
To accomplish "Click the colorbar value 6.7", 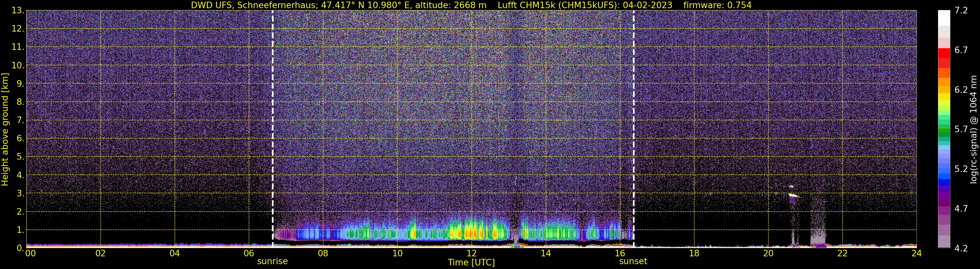I will tap(961, 50).
